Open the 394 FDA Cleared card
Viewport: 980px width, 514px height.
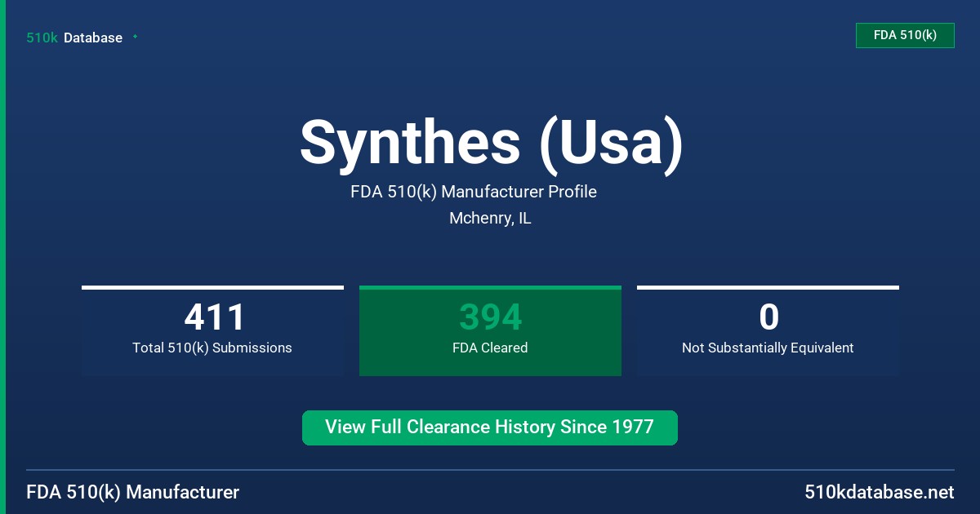(490, 330)
